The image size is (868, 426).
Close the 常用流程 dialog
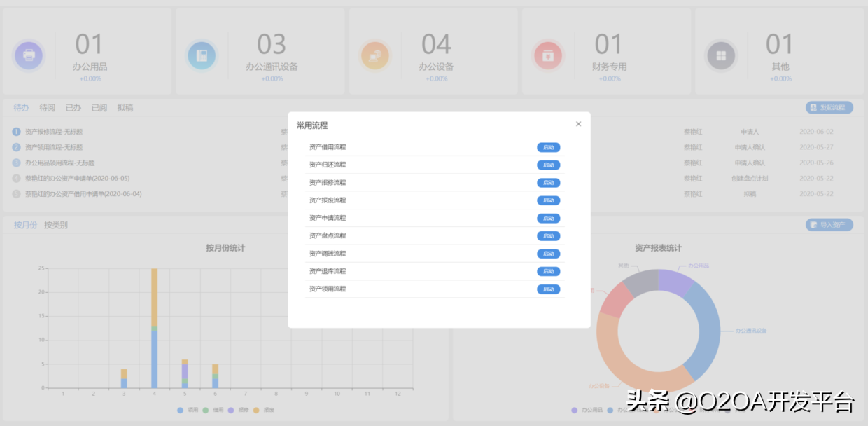tap(578, 123)
